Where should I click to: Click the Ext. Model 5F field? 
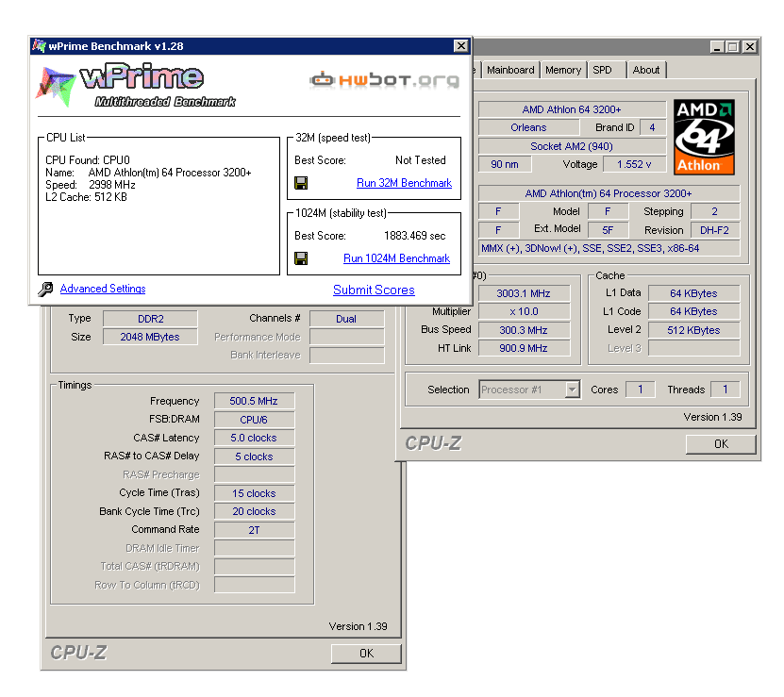pyautogui.click(x=608, y=230)
